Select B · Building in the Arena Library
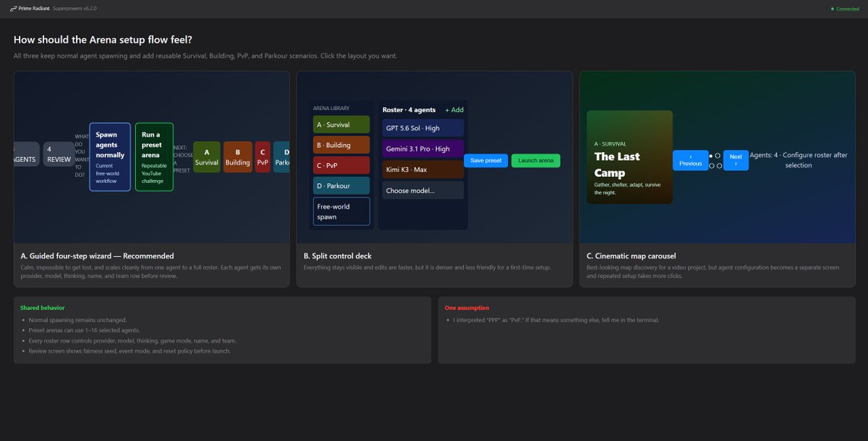 pos(341,145)
